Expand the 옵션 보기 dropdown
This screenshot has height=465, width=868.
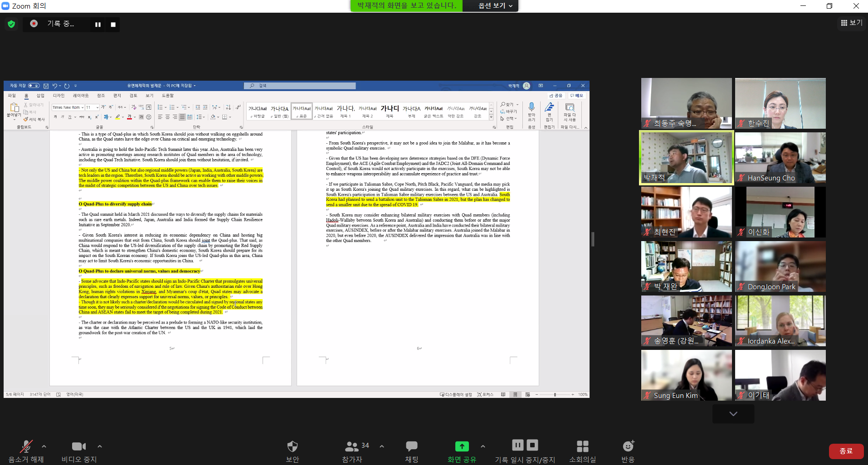(x=495, y=6)
